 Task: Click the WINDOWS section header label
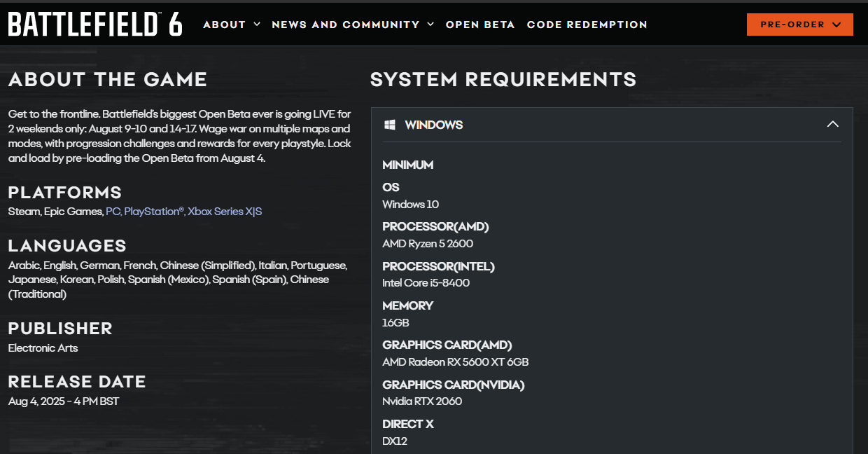click(x=434, y=125)
